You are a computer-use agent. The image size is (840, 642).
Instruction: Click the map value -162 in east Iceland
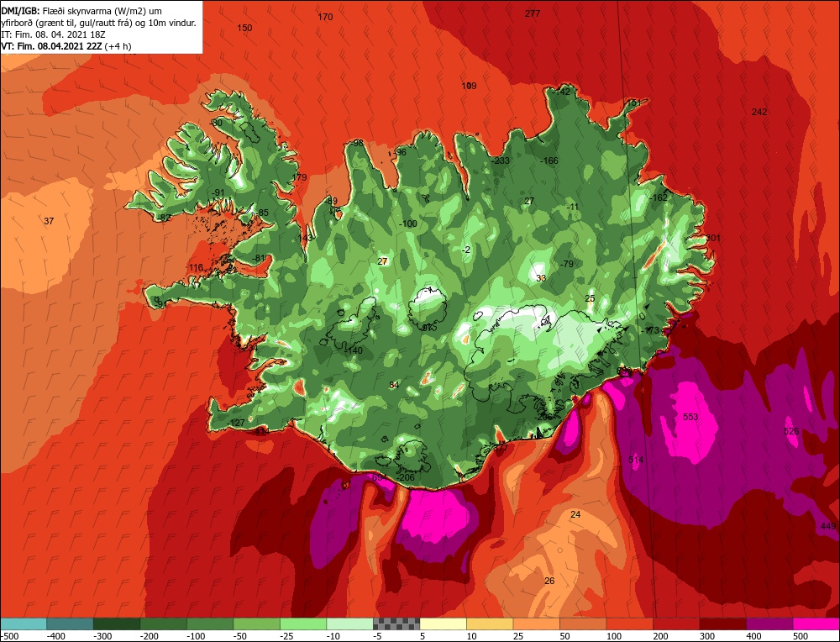coord(659,197)
